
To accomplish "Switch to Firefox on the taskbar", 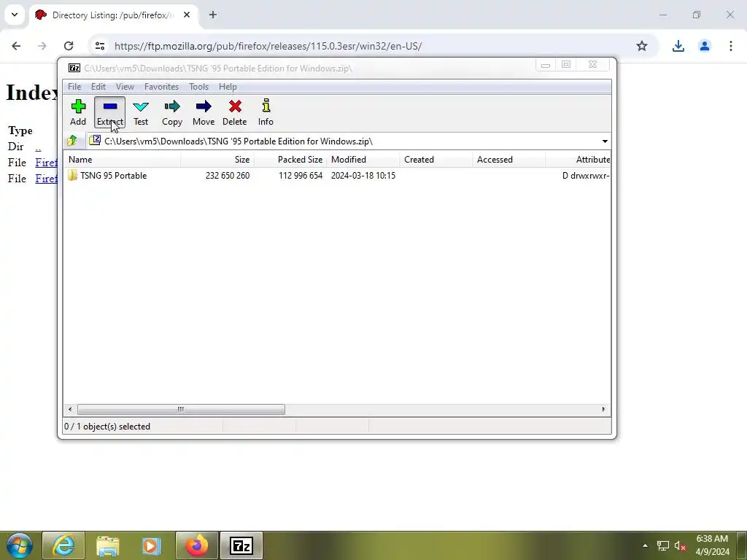I will [197, 545].
